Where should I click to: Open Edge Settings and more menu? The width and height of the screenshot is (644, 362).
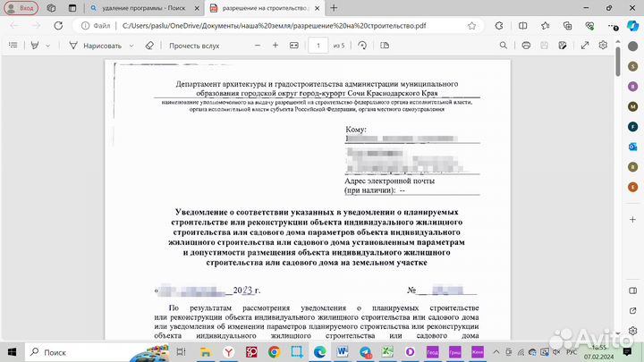click(x=613, y=26)
